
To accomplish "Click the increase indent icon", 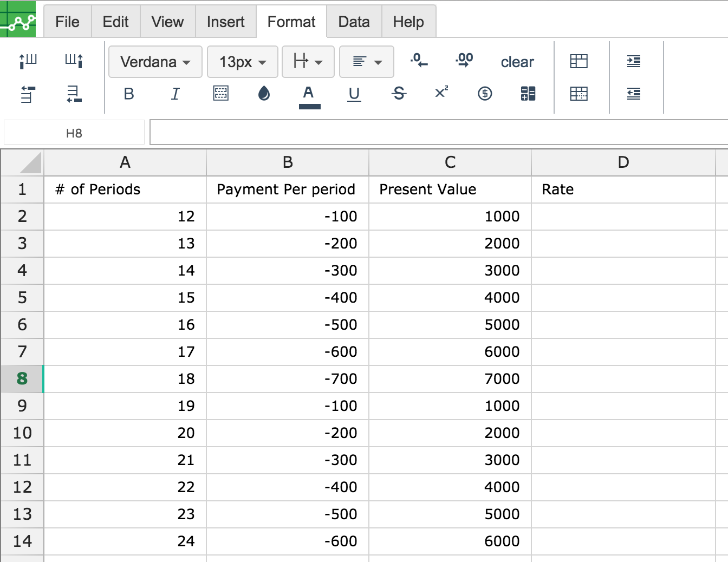I will click(633, 62).
